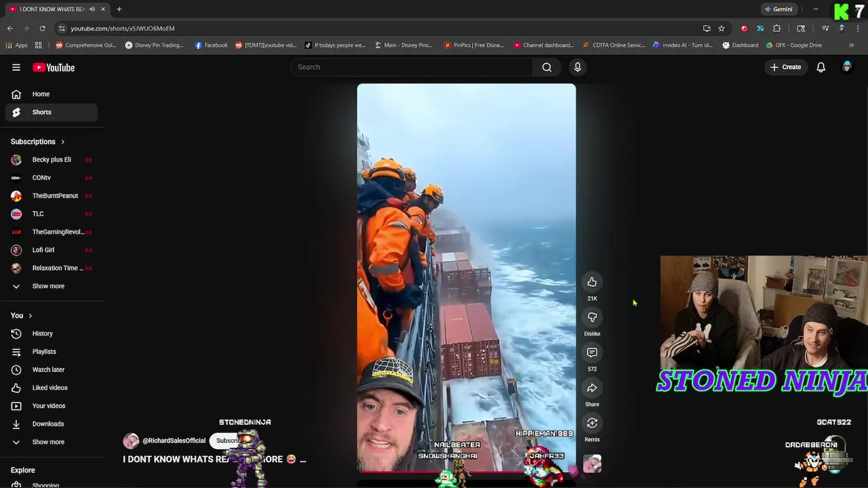
Task: Like the Short with thumbs up
Action: [592, 282]
